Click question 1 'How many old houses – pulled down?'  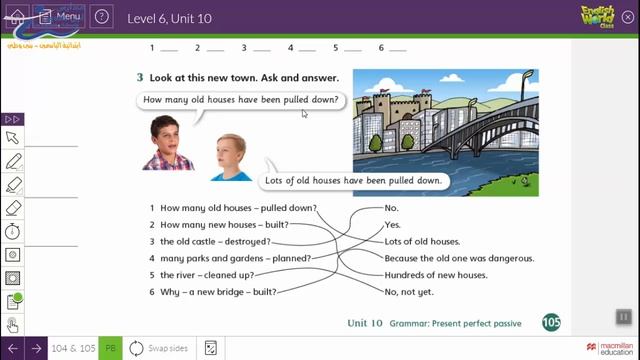coord(238,208)
